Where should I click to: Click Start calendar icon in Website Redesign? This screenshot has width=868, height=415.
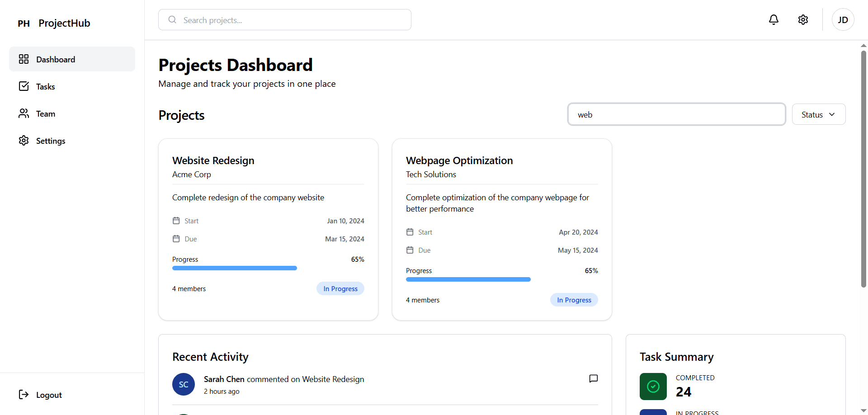[x=176, y=221]
